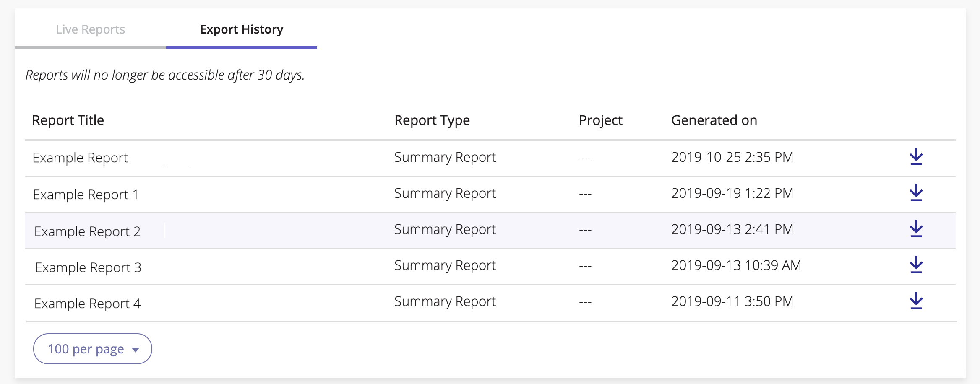Viewport: 980px width, 384px height.
Task: Select the Export History tab
Action: [242, 29]
